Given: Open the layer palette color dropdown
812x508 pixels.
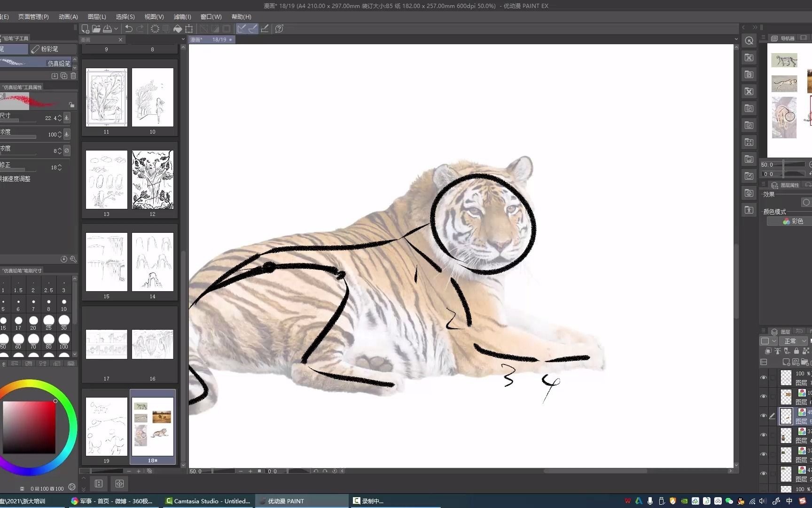Looking at the screenshot, I should [769, 341].
